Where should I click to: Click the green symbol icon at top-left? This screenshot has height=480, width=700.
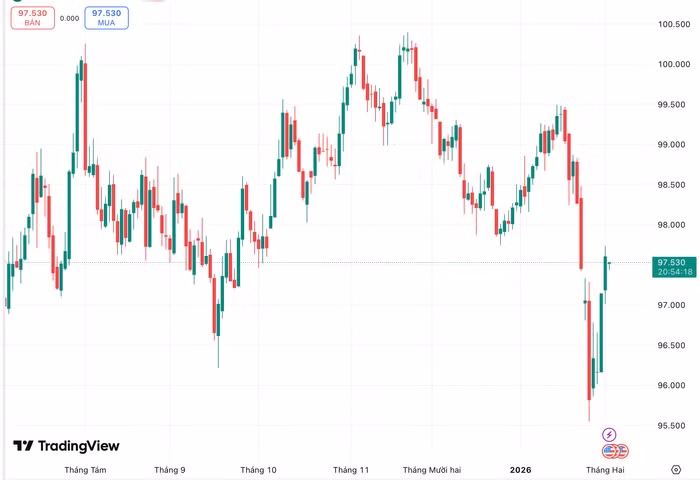pyautogui.click(x=17, y=0)
